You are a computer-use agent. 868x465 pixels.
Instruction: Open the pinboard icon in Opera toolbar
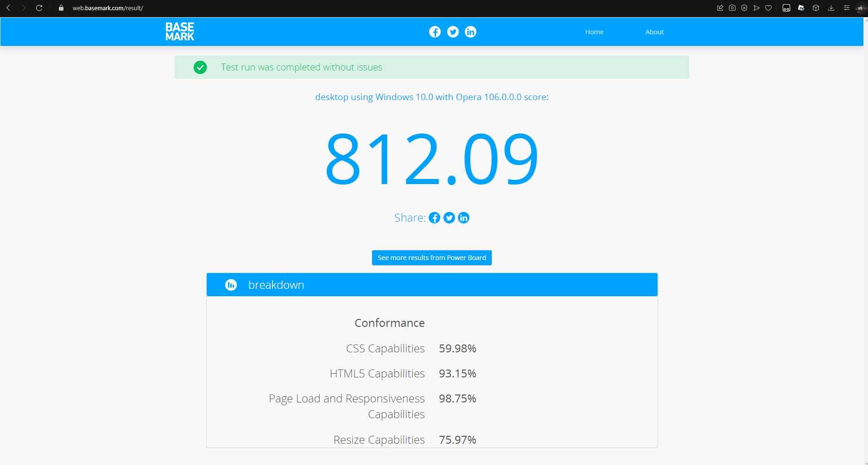coord(720,8)
